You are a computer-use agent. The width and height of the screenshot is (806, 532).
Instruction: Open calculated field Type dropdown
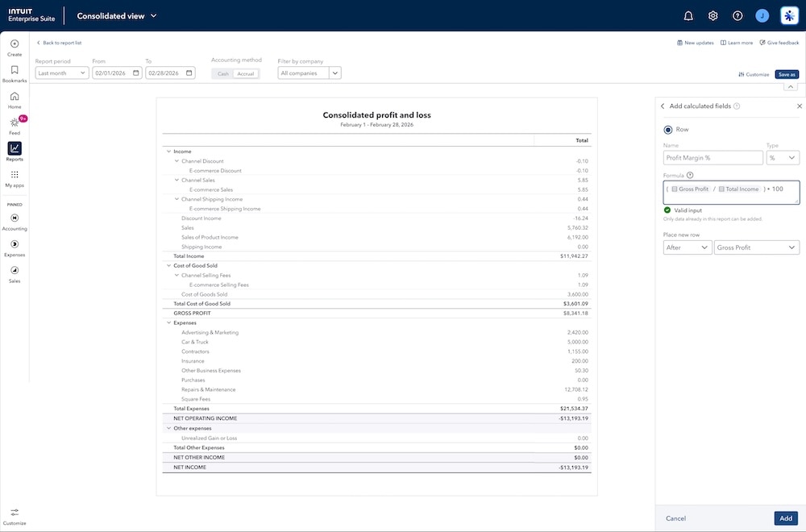[783, 158]
